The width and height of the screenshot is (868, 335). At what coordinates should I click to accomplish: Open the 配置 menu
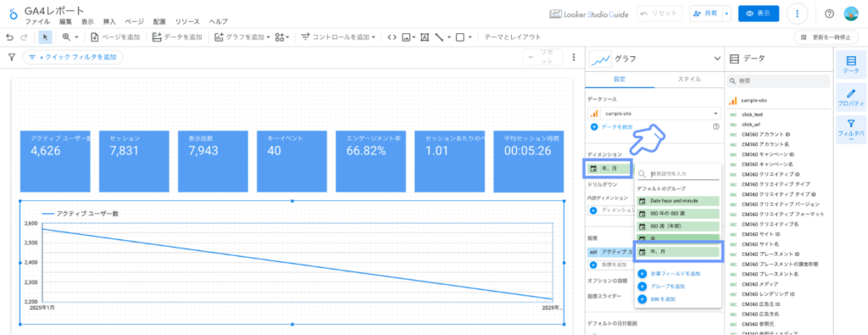click(159, 21)
